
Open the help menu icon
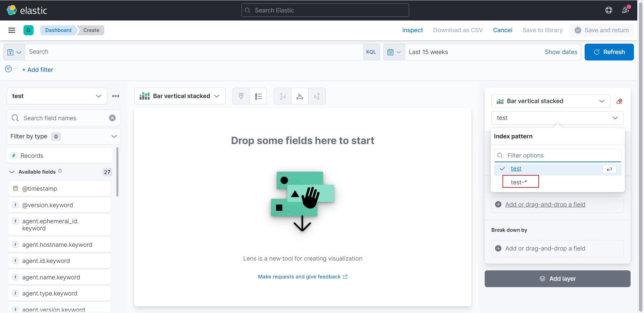609,10
